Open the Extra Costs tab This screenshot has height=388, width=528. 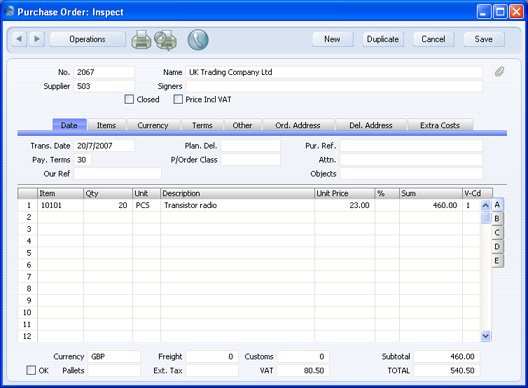[x=440, y=125]
